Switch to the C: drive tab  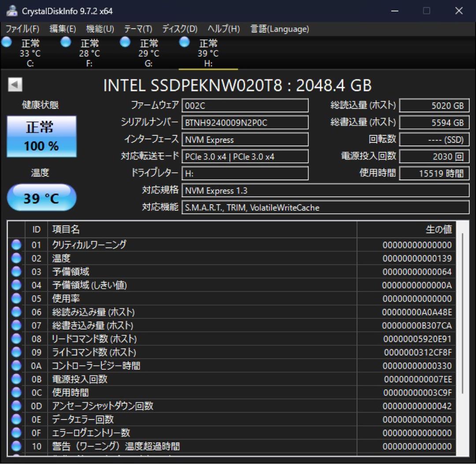[x=30, y=53]
